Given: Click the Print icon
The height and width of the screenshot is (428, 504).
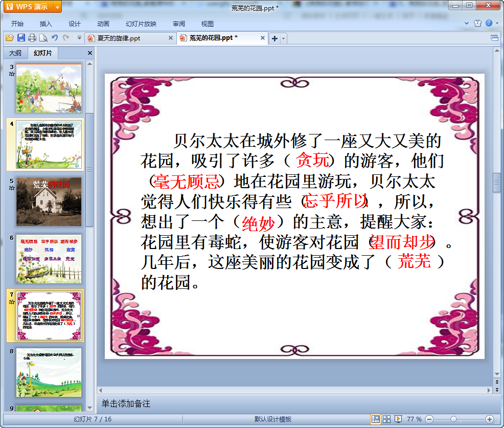Looking at the screenshot, I should click(x=32, y=38).
